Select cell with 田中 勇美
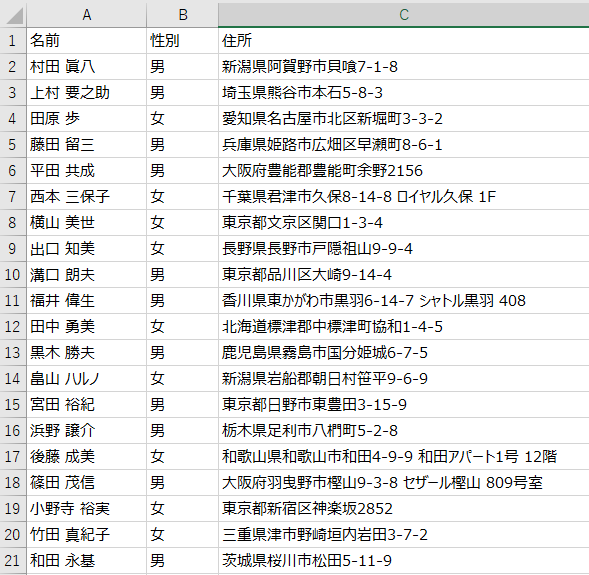 86,326
